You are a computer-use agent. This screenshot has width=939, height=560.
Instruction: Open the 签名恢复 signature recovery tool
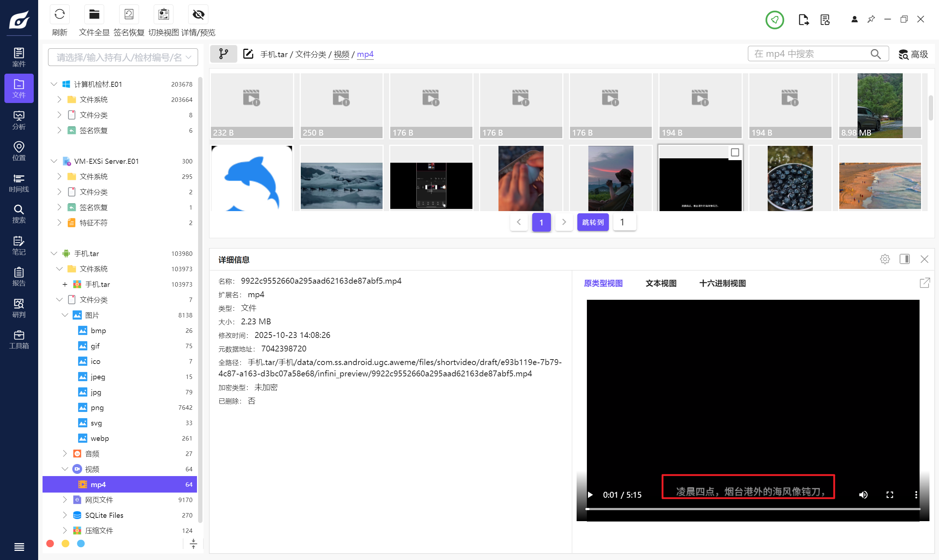click(129, 15)
